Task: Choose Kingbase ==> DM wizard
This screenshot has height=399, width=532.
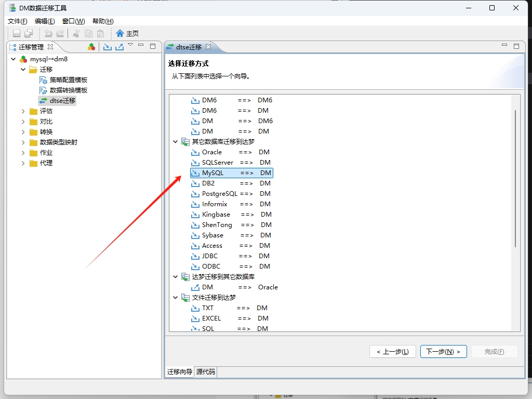Action: pyautogui.click(x=231, y=215)
